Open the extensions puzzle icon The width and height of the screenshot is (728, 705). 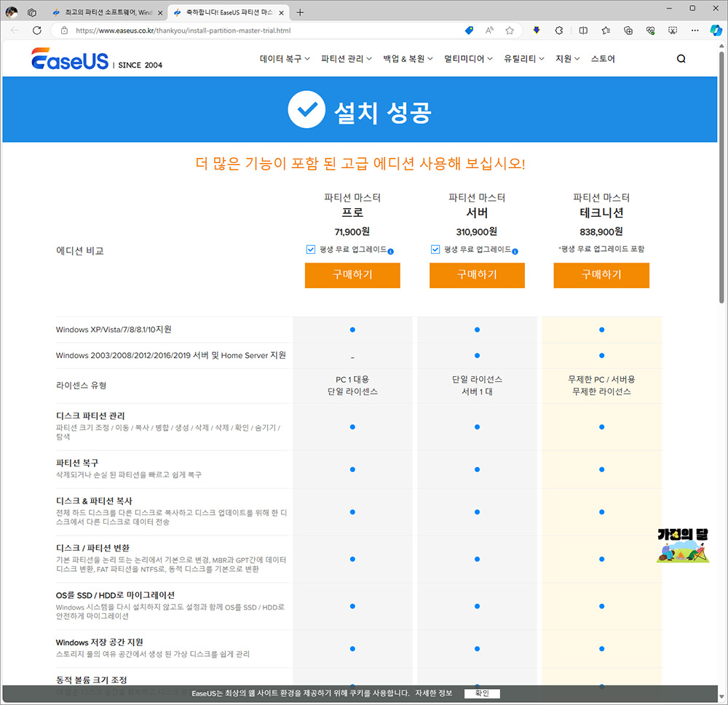pyautogui.click(x=559, y=30)
